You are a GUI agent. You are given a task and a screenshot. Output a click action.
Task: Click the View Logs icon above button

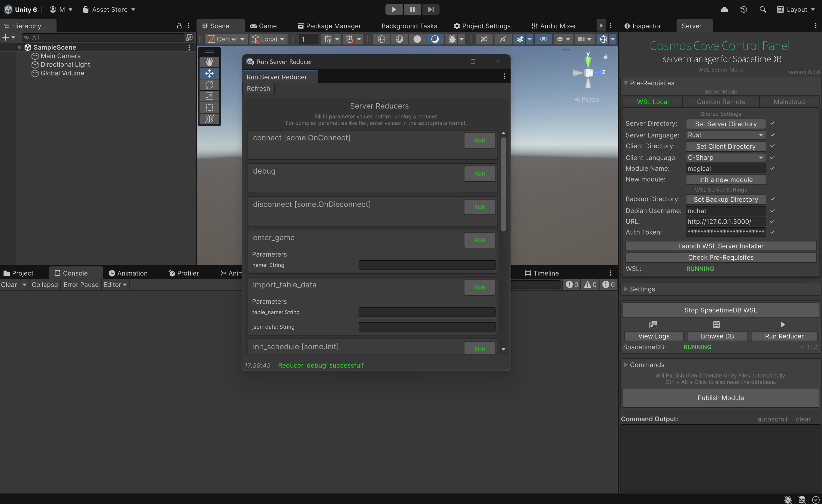click(x=653, y=324)
